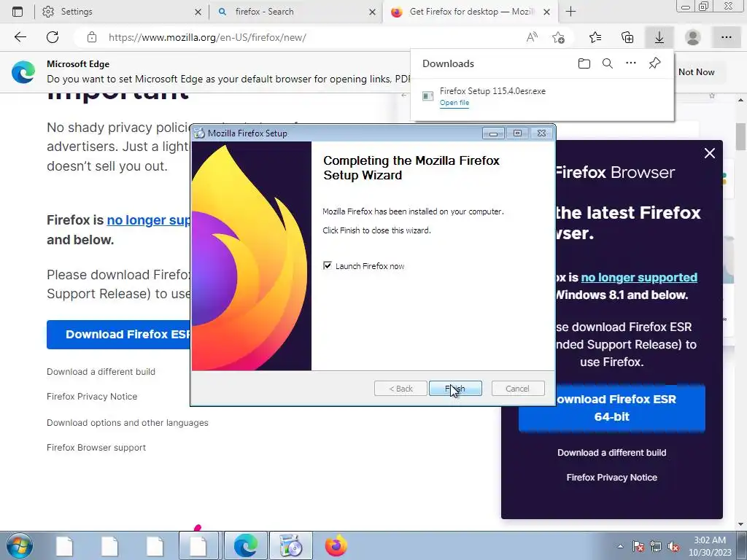Click Download Firefox ESR 64-bit

click(612, 408)
